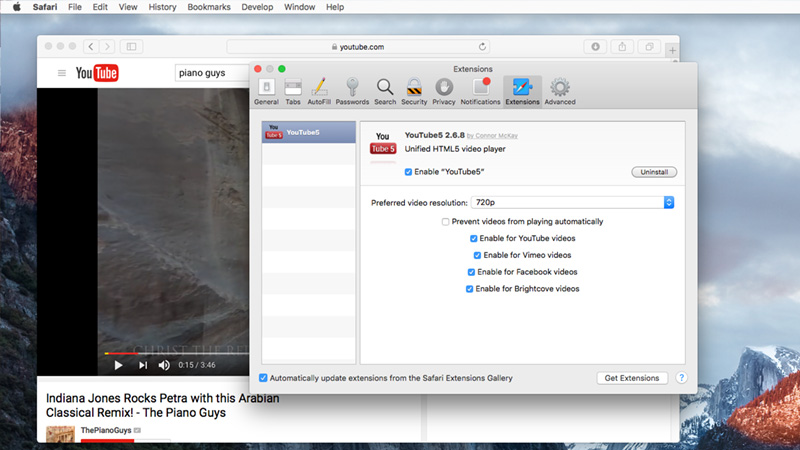
Task: Click the Get Extensions button
Action: point(632,378)
